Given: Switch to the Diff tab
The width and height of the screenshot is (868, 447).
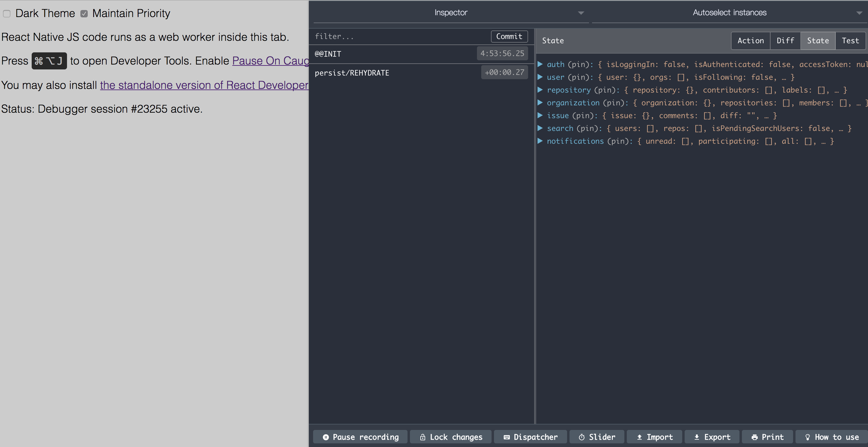Looking at the screenshot, I should 785,41.
